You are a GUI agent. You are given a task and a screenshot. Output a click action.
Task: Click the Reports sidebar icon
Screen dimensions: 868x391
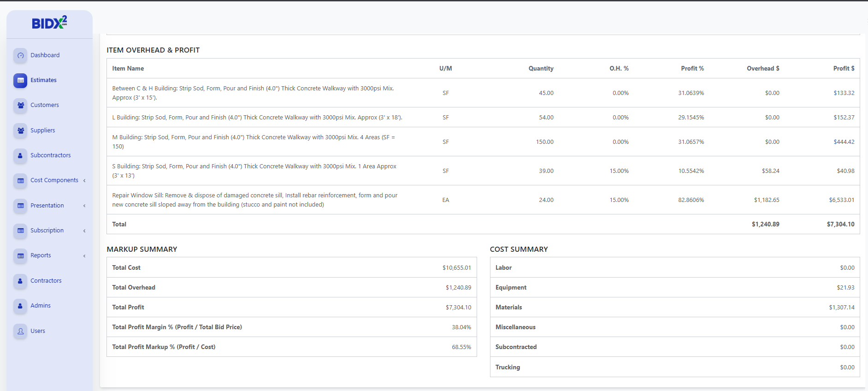click(x=20, y=255)
